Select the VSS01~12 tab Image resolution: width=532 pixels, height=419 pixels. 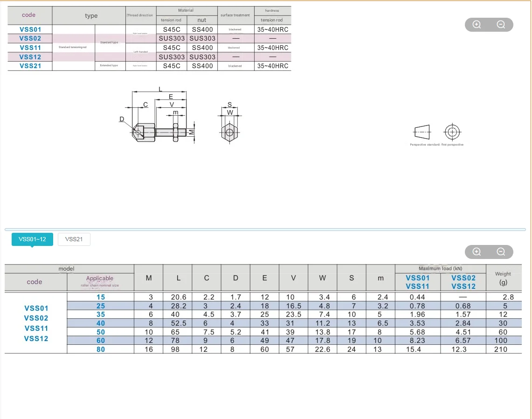(x=32, y=239)
